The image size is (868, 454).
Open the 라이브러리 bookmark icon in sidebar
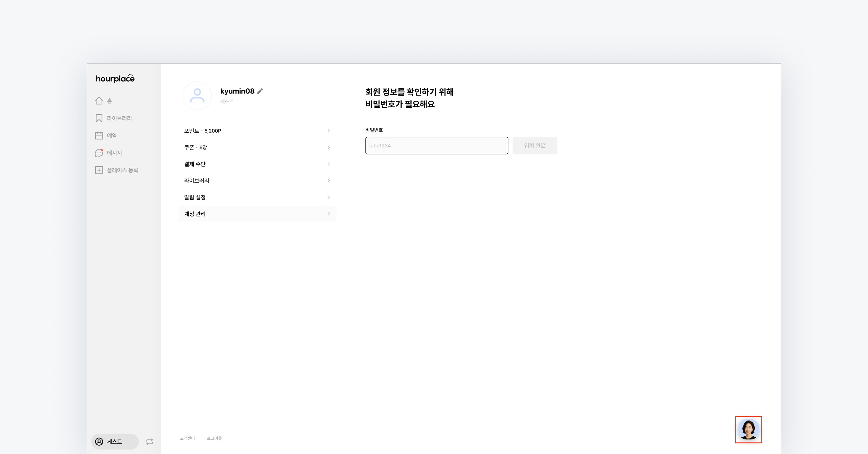point(99,118)
